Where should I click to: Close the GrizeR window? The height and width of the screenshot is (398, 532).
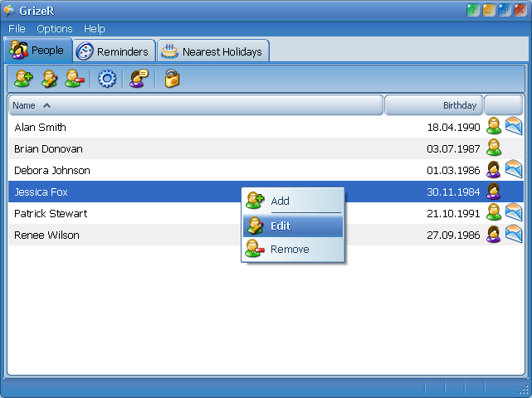(x=520, y=10)
